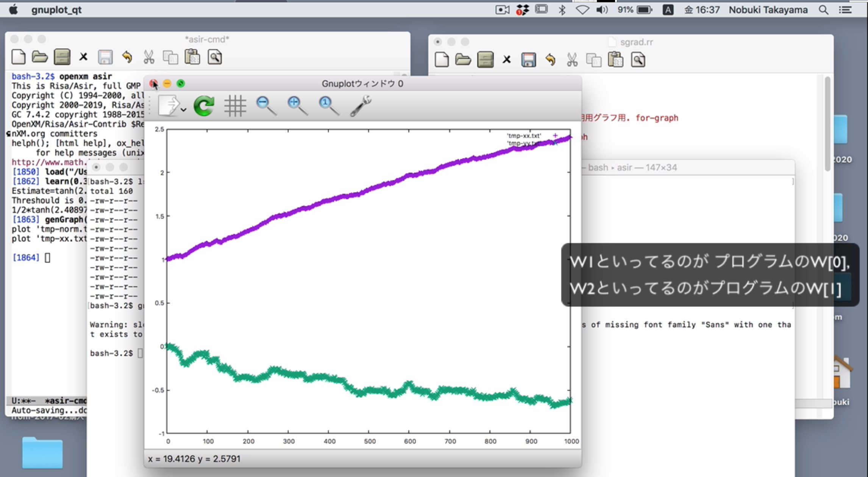The image size is (868, 477).
Task: Click the [1864] prompt line in asir-cmd
Action: pyautogui.click(x=31, y=257)
